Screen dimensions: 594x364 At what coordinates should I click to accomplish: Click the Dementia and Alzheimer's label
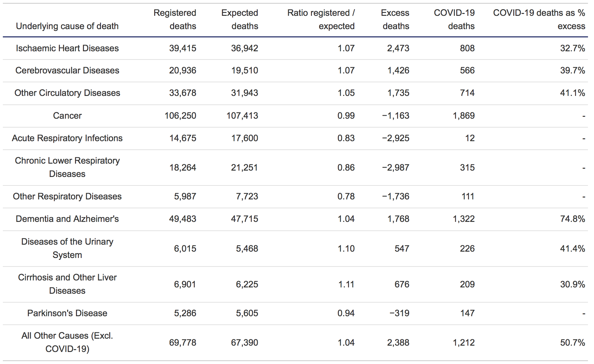tap(67, 219)
